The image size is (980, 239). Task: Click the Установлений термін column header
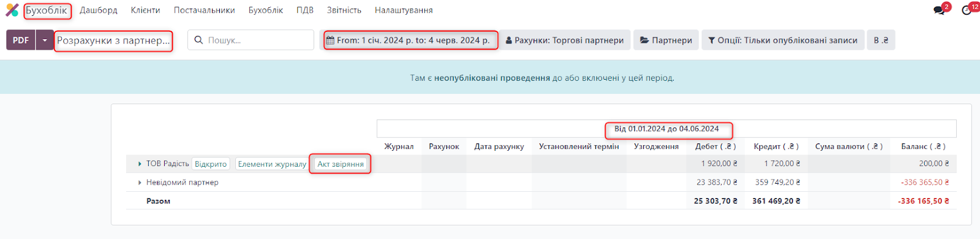click(579, 146)
